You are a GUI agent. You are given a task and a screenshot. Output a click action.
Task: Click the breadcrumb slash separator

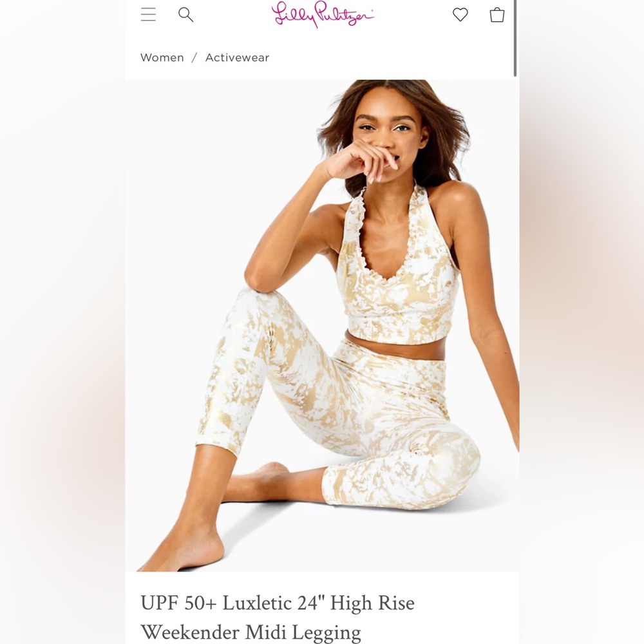pyautogui.click(x=194, y=57)
